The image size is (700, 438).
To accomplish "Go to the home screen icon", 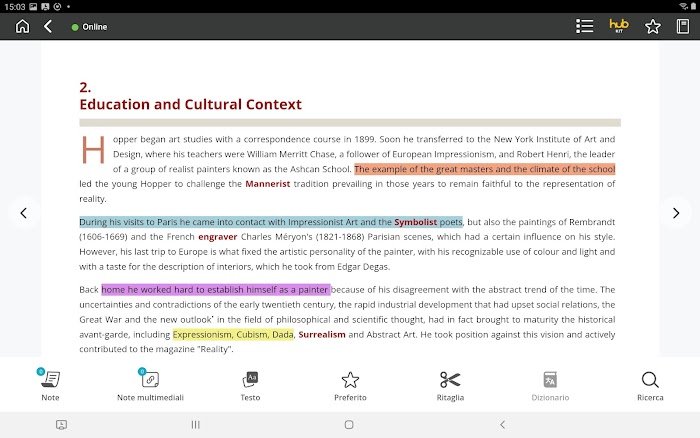I will coord(22,26).
